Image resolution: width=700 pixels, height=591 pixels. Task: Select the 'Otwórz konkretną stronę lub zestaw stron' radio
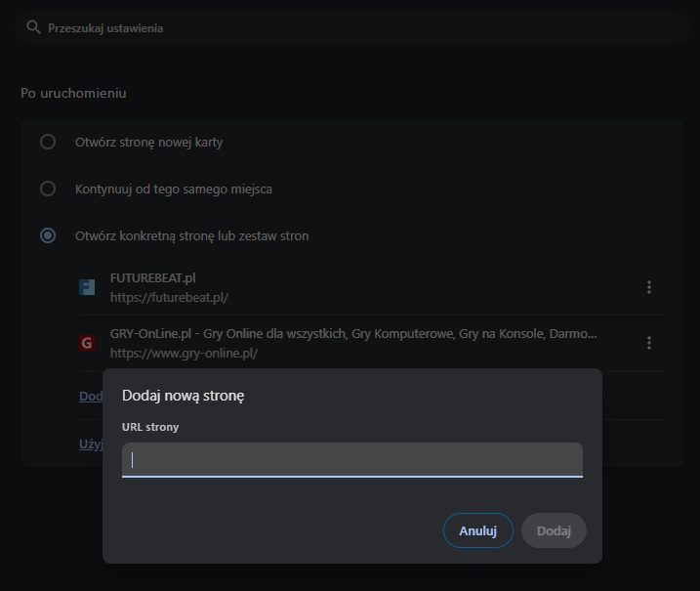pos(48,235)
